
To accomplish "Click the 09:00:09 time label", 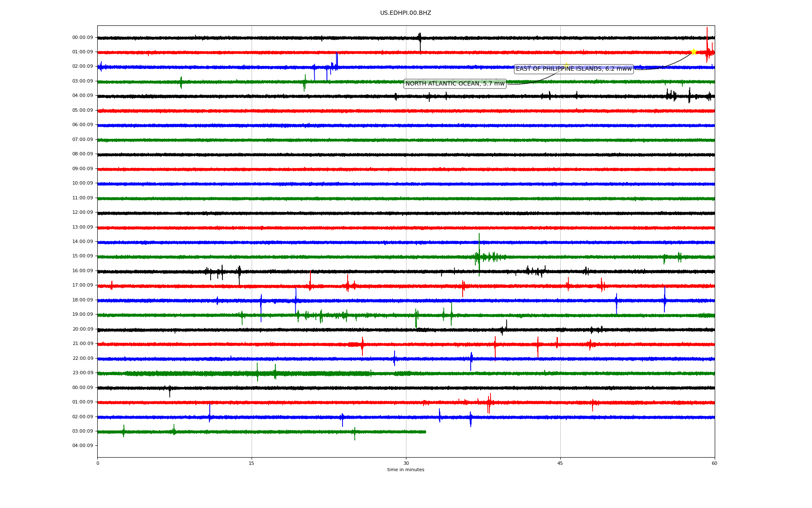I will tap(82, 169).
